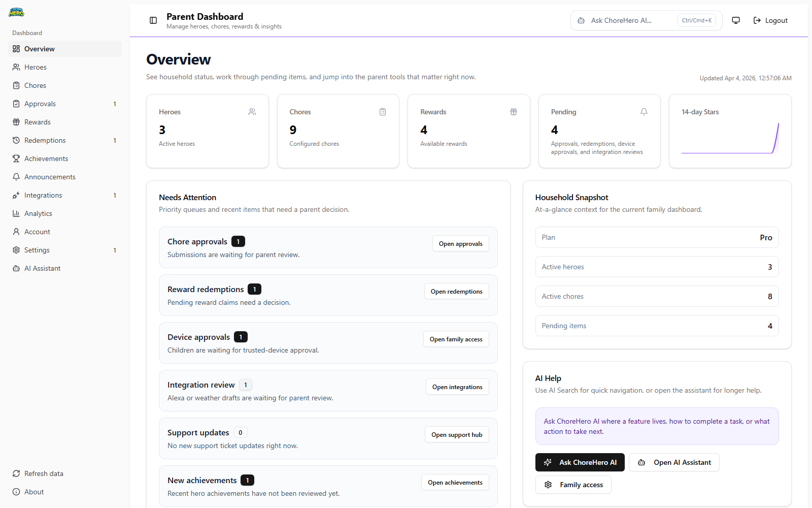Open the support hub
This screenshot has width=812, height=508.
click(x=456, y=434)
